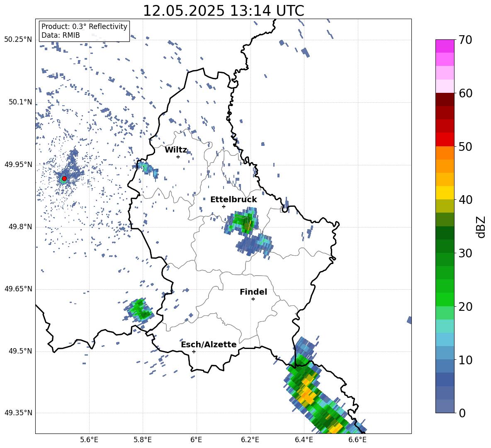The height and width of the screenshot is (448, 491).
Task: Click the yellow 40 dBZ swatch
Action: 445,193
